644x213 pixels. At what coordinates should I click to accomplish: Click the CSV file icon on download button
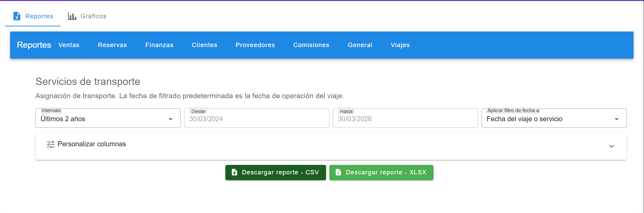pos(234,172)
